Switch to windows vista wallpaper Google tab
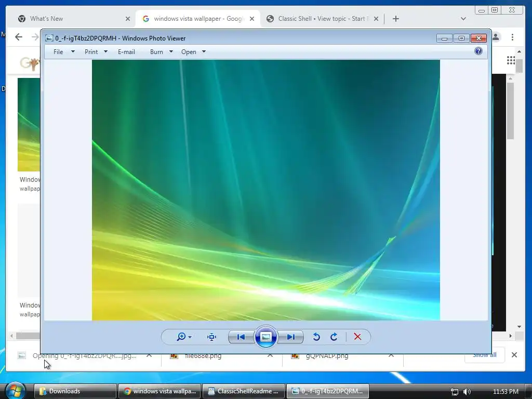This screenshot has width=532, height=399. (x=197, y=19)
